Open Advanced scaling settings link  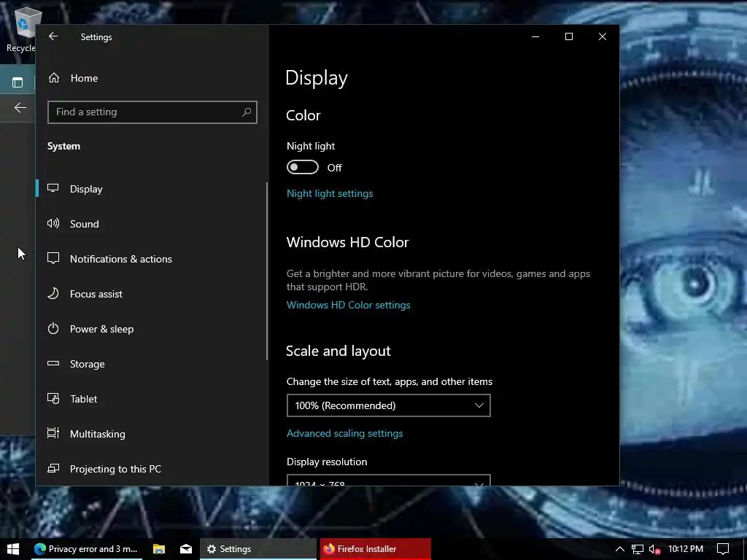(x=344, y=433)
